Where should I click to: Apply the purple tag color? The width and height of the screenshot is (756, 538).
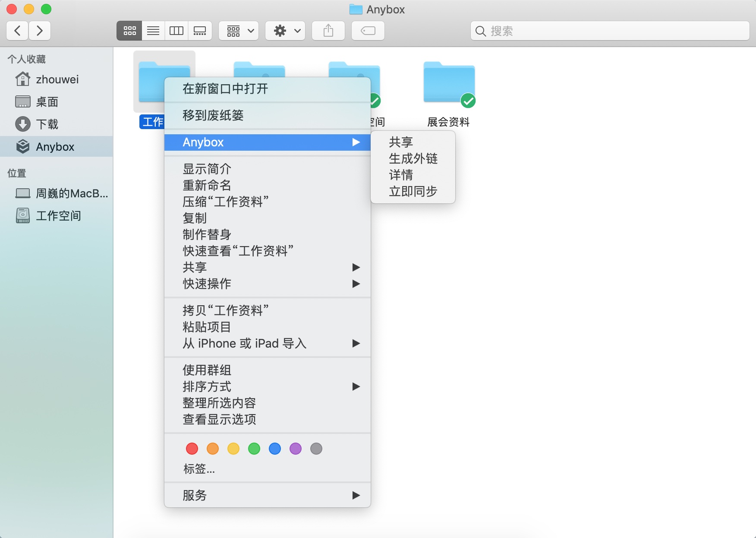296,449
